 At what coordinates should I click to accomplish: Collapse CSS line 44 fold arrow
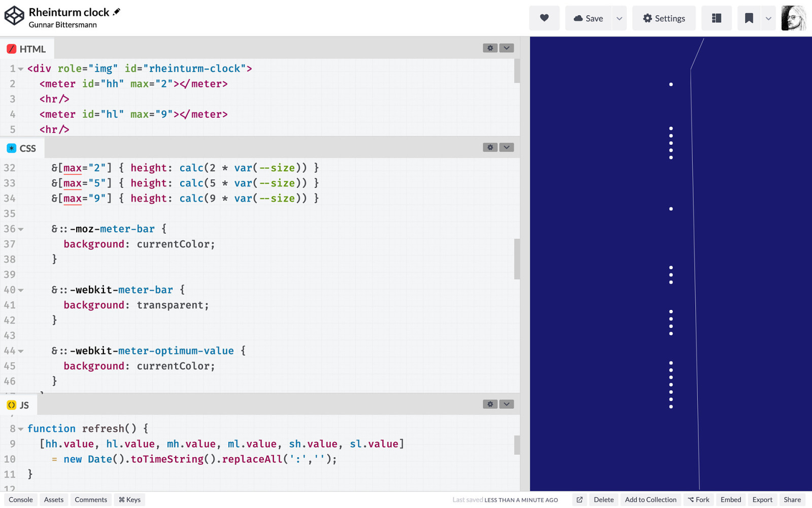21,351
